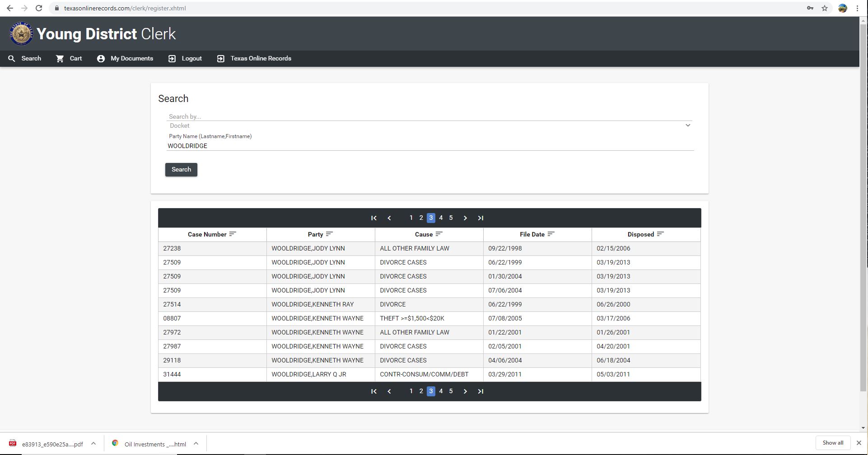Go to next page in top paginator
This screenshot has height=455, width=868.
point(465,218)
